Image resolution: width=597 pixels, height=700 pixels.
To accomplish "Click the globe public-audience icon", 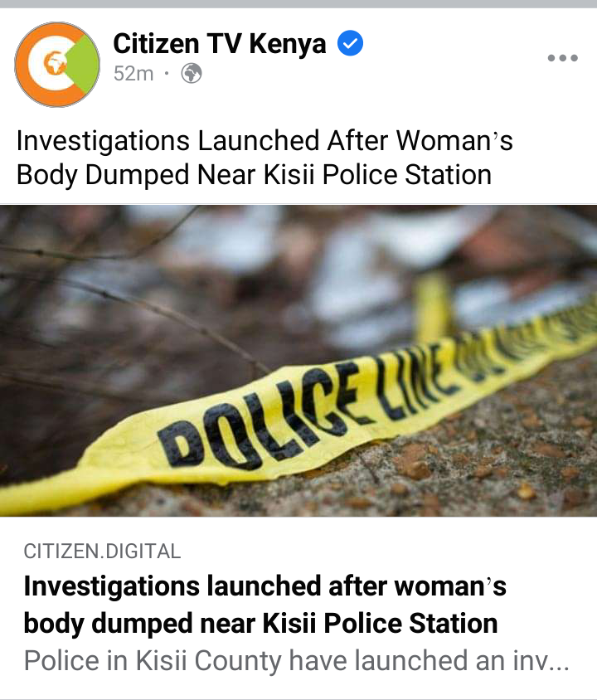I will [192, 73].
